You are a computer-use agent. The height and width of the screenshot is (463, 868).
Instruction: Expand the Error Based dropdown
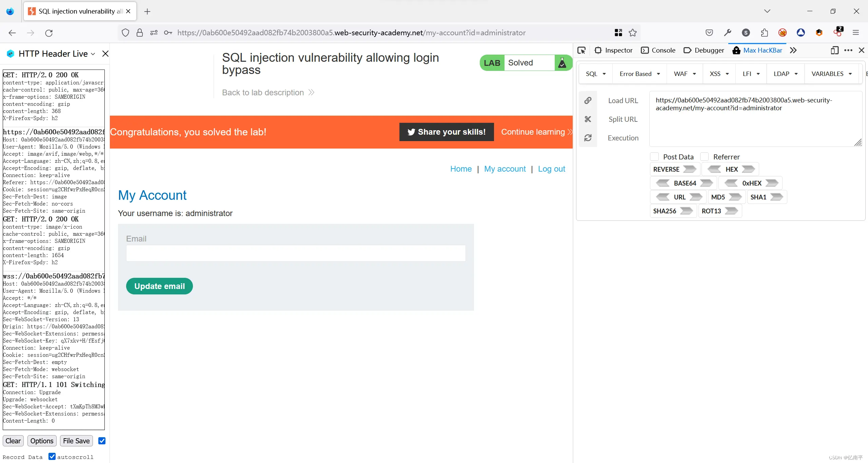(x=639, y=74)
